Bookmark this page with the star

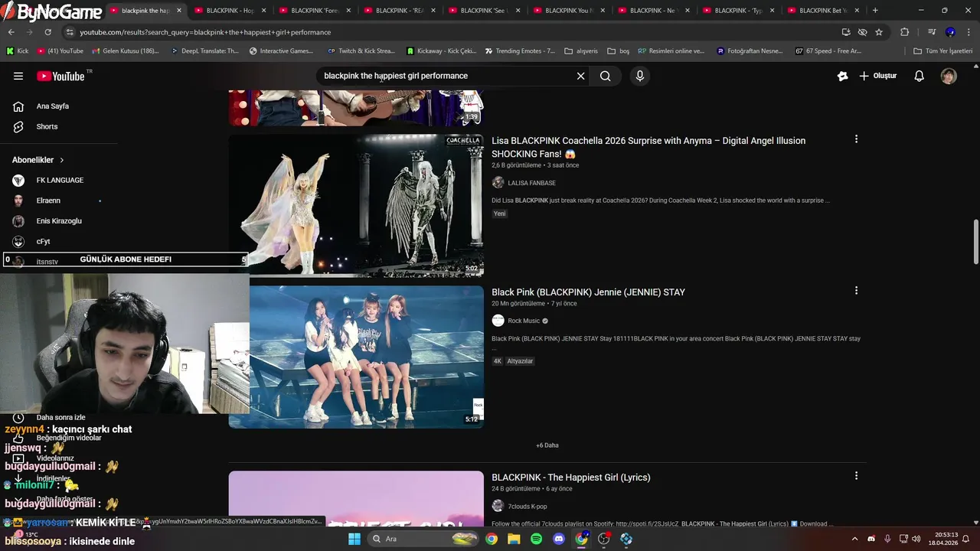(x=879, y=32)
